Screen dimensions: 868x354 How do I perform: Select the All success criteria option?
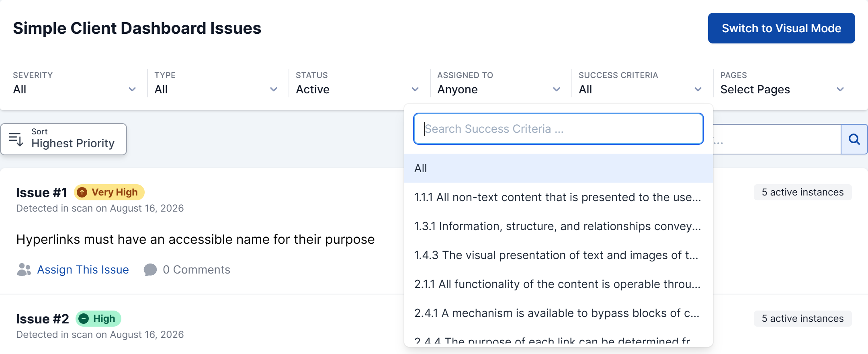[x=559, y=168]
